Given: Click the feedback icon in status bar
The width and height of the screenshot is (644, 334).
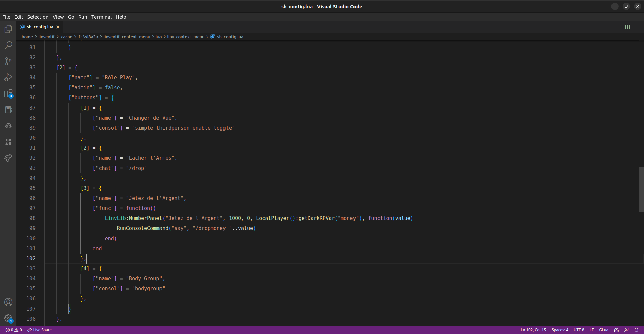Looking at the screenshot, I should pos(626,330).
